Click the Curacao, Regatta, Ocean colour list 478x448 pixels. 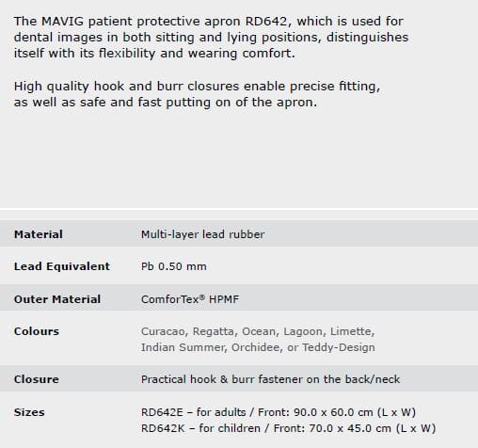pos(258,331)
